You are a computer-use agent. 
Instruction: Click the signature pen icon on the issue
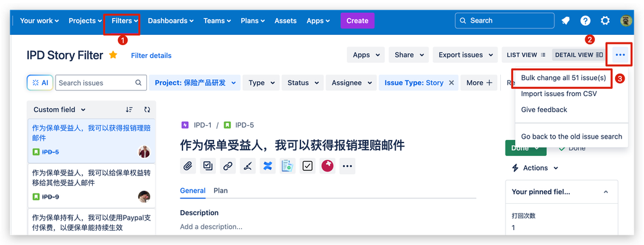248,166
